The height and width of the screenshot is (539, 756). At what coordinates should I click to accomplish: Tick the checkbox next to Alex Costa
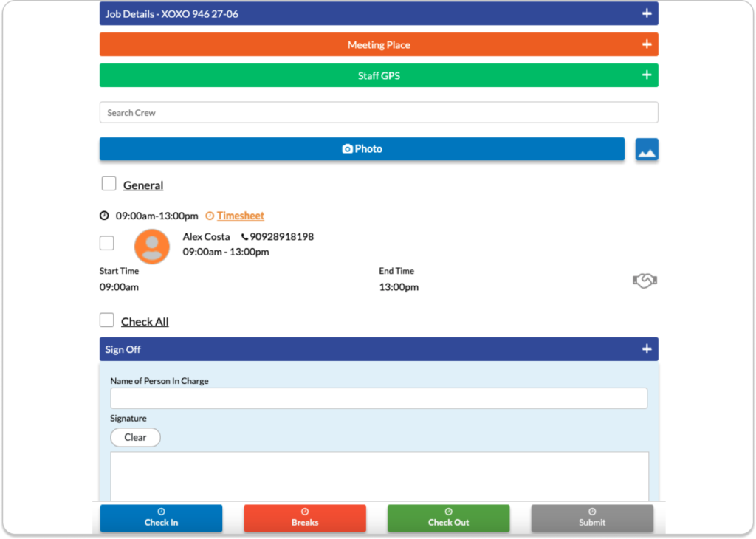tap(106, 242)
